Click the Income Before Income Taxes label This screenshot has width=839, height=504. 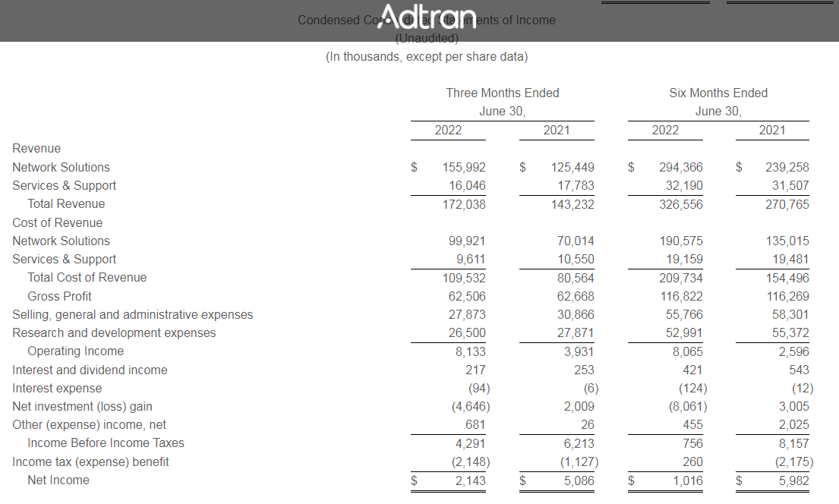click(106, 443)
